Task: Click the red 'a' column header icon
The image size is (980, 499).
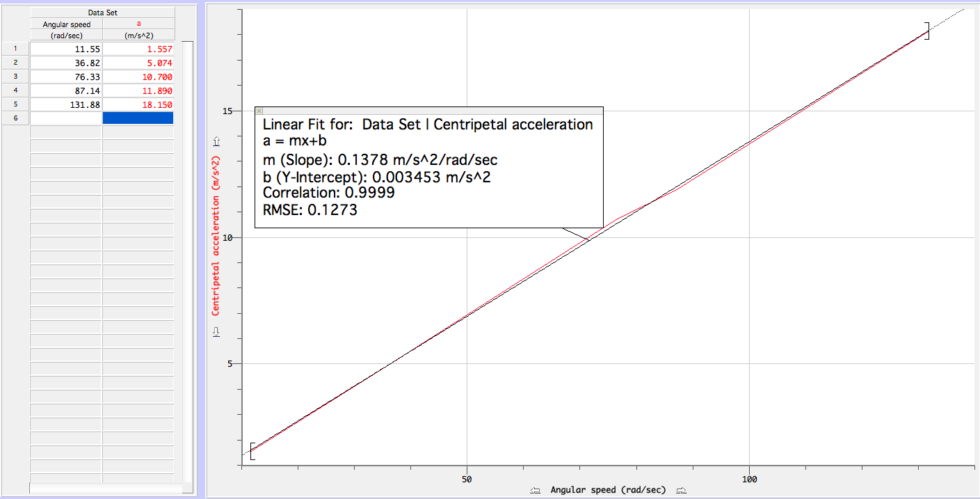Action: pos(138,22)
